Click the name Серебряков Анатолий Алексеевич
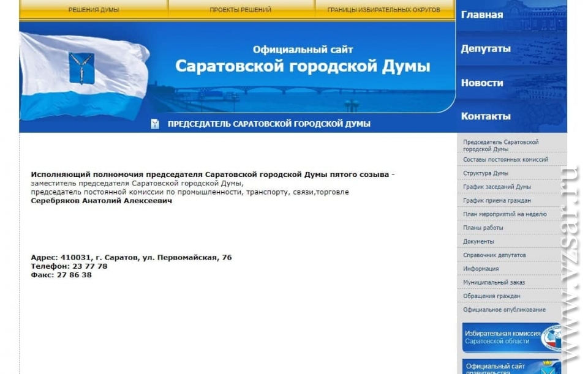Screen dimensions: 588x374 point(101,201)
